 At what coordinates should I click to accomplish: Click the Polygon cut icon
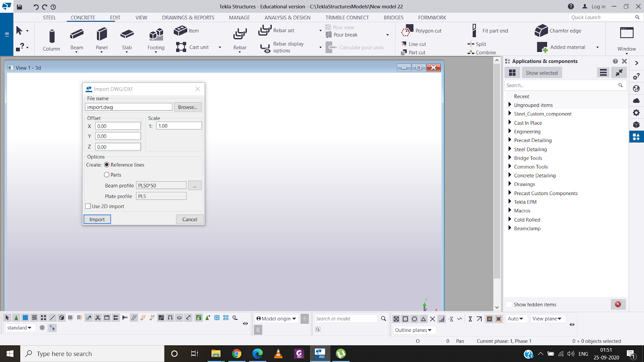point(407,31)
